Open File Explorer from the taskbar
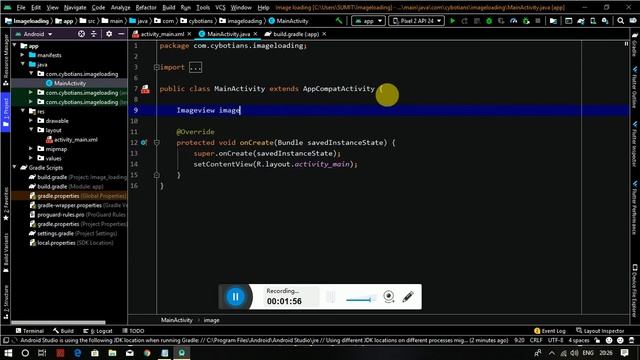The image size is (640, 360). (x=112, y=353)
